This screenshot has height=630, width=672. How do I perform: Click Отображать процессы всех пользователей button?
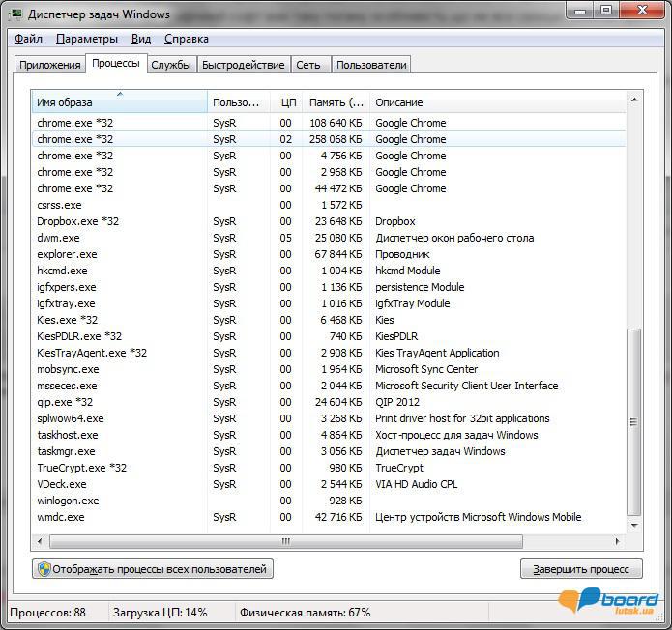(152, 569)
